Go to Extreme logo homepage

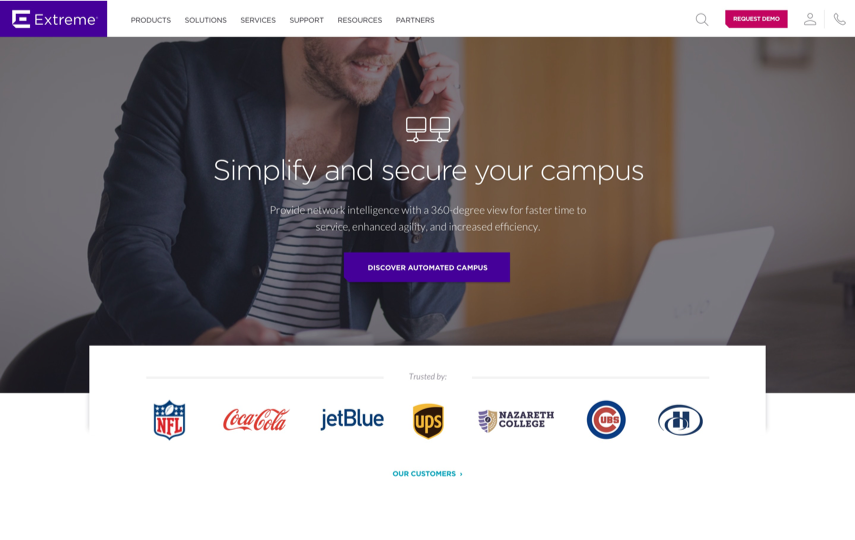point(53,19)
